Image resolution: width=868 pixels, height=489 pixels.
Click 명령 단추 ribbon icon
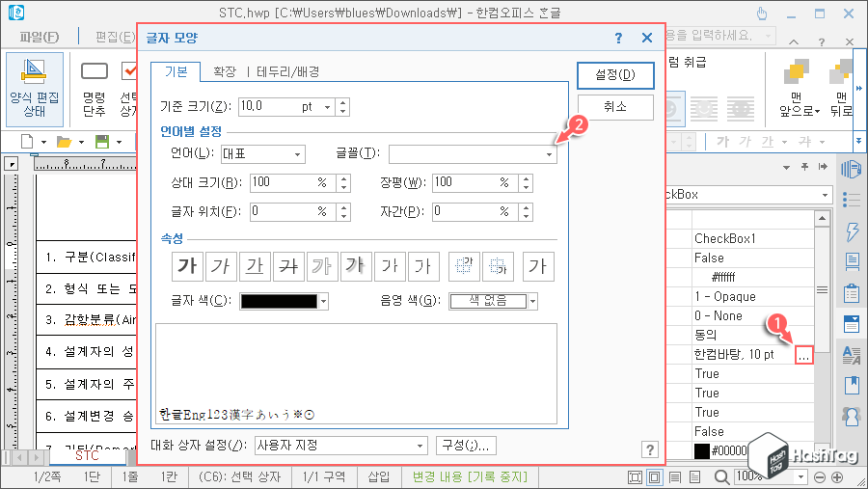click(95, 89)
